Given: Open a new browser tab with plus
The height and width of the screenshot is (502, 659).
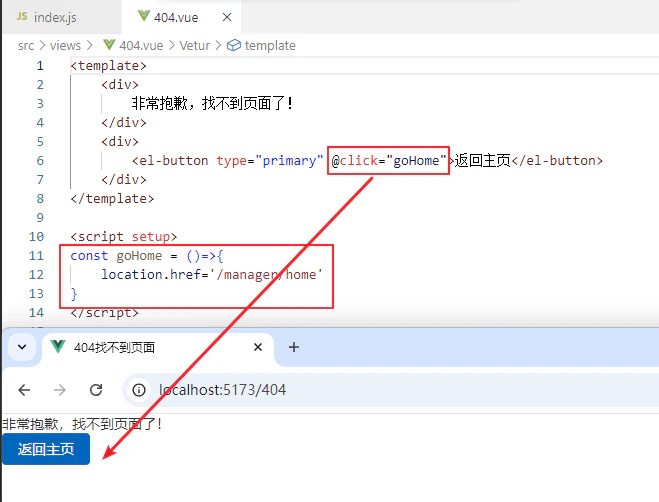Looking at the screenshot, I should pos(294,347).
